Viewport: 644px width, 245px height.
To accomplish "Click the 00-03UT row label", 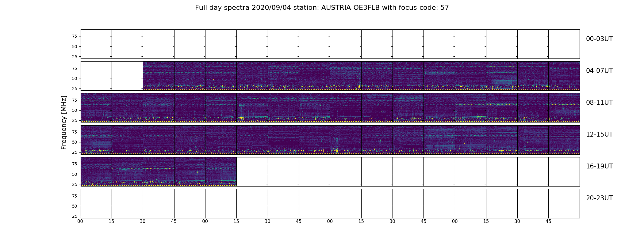I will [599, 39].
